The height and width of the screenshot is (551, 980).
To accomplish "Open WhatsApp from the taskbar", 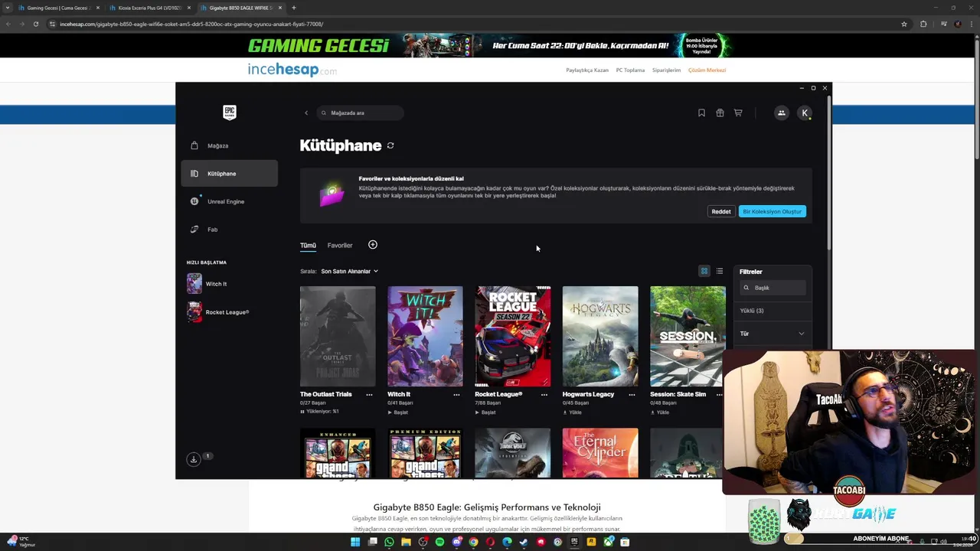I will point(389,542).
